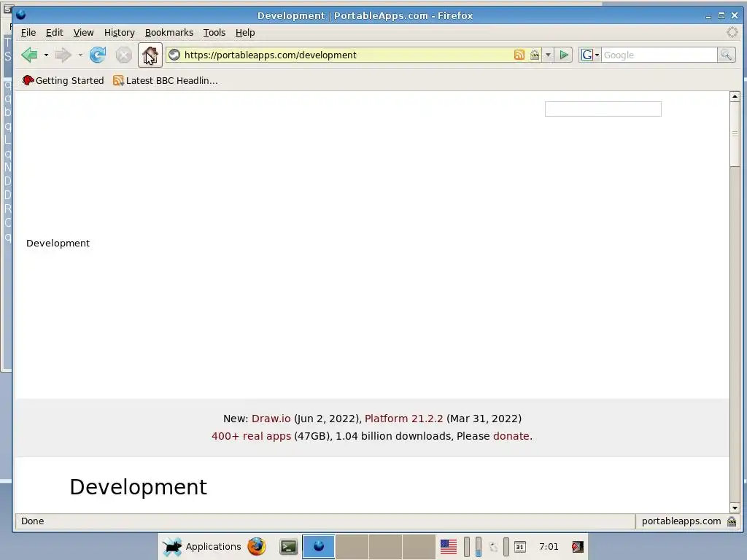Click the green Go arrow button
747x560 pixels.
tap(564, 55)
